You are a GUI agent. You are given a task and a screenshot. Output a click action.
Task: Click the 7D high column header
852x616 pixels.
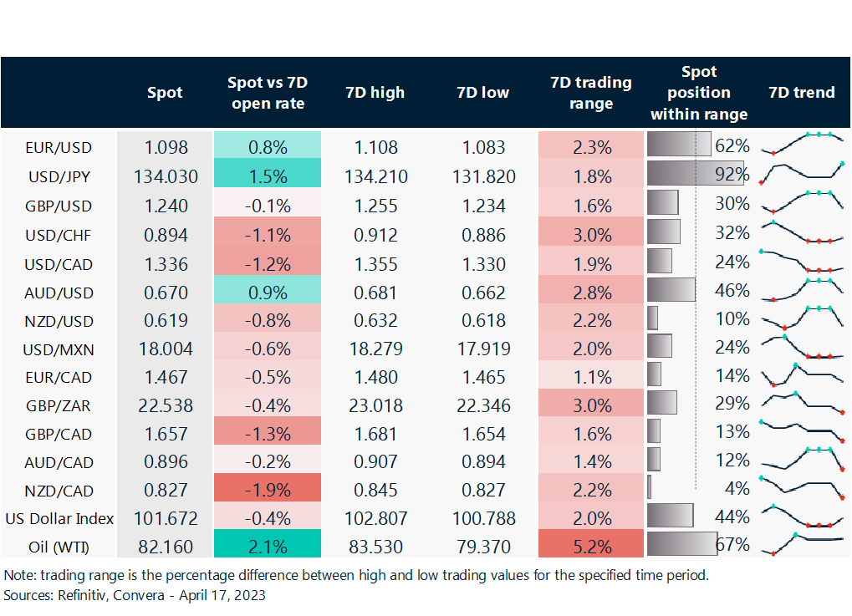(375, 93)
